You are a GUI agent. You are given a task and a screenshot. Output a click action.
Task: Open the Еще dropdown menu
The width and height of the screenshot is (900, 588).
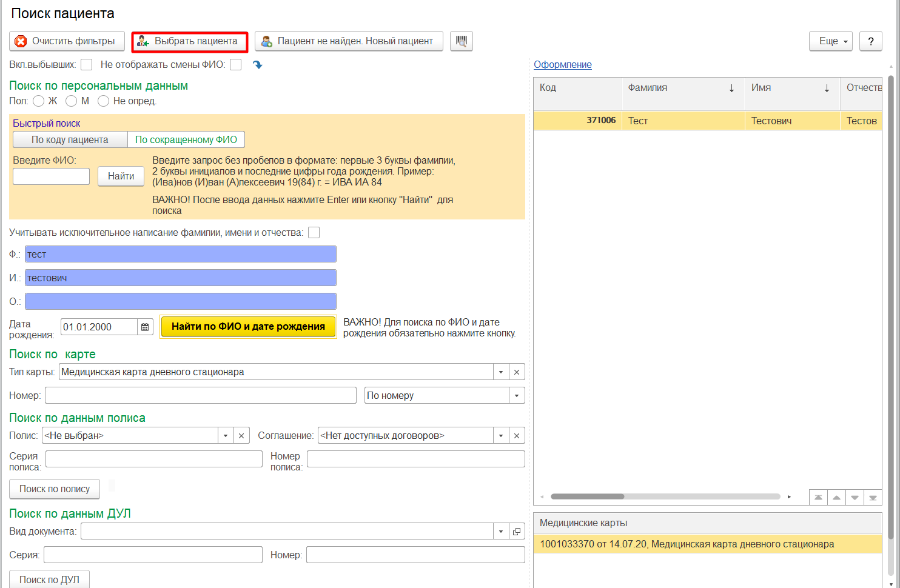point(830,41)
